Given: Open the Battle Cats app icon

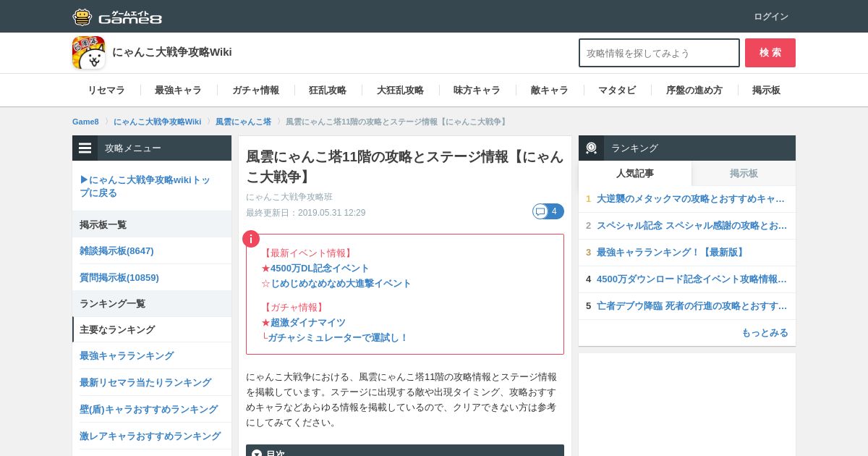Looking at the screenshot, I should pyautogui.click(x=88, y=53).
